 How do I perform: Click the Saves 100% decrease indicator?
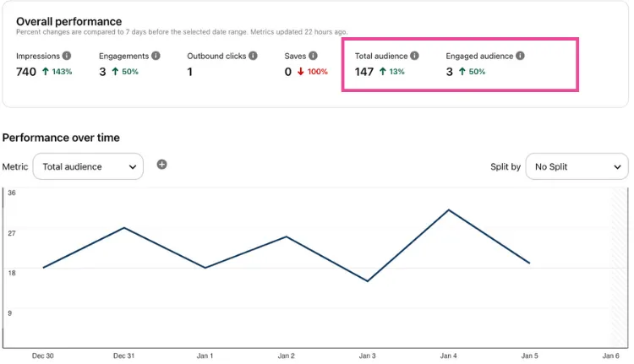point(312,72)
